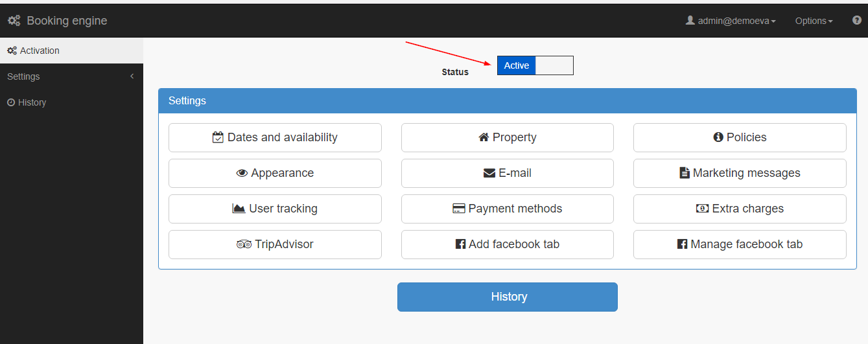Click the credit card icon on Payment methods
Screen dimensions: 868x344
coord(459,209)
